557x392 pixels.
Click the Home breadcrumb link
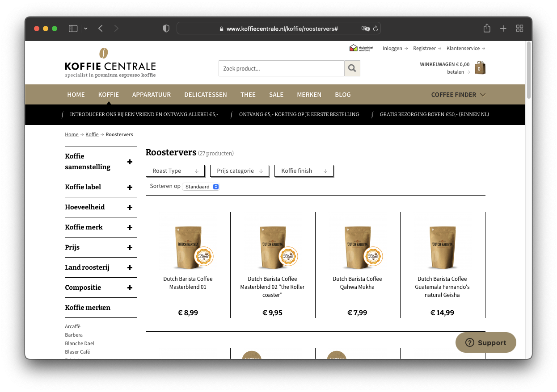coord(72,134)
